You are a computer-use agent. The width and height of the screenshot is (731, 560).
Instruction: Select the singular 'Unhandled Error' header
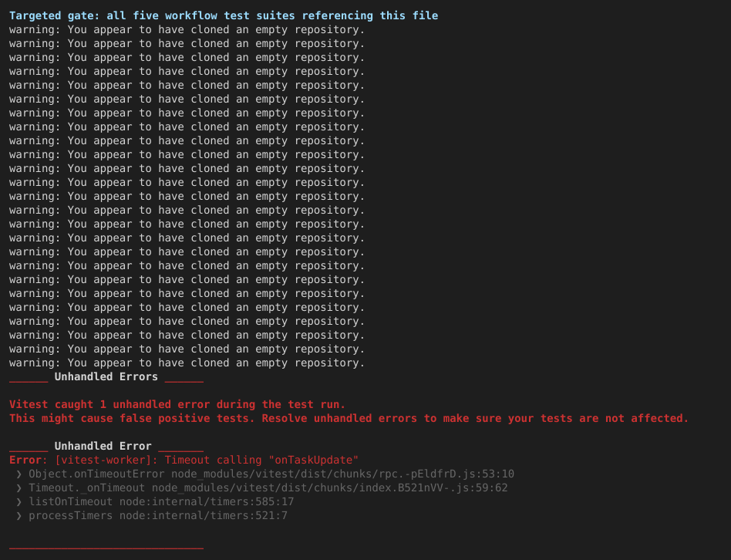pyautogui.click(x=106, y=446)
